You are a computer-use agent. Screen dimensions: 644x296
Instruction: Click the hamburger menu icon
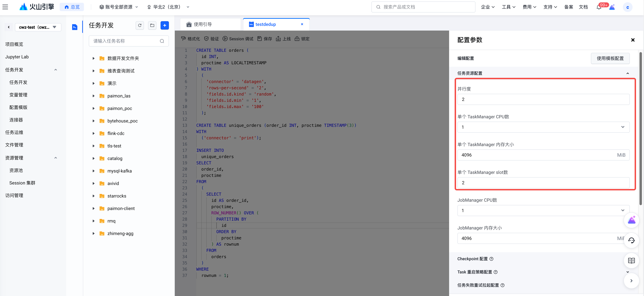[x=5, y=7]
